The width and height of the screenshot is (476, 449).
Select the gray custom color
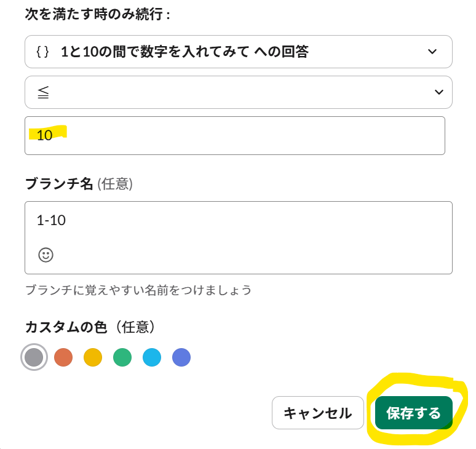pos(34,357)
